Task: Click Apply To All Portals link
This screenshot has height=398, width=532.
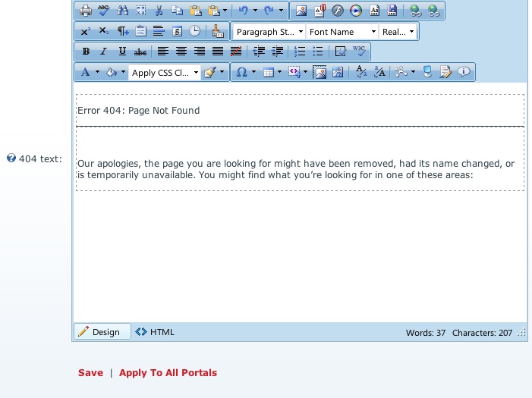Action: pos(168,372)
